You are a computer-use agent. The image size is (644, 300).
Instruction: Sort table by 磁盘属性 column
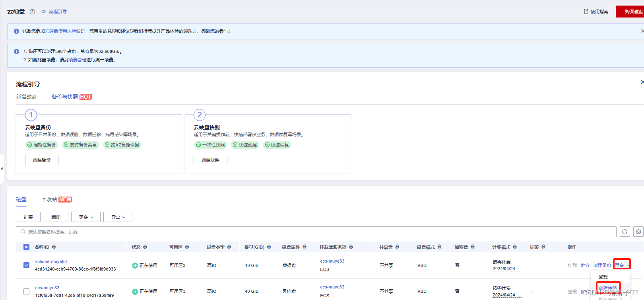305,247
